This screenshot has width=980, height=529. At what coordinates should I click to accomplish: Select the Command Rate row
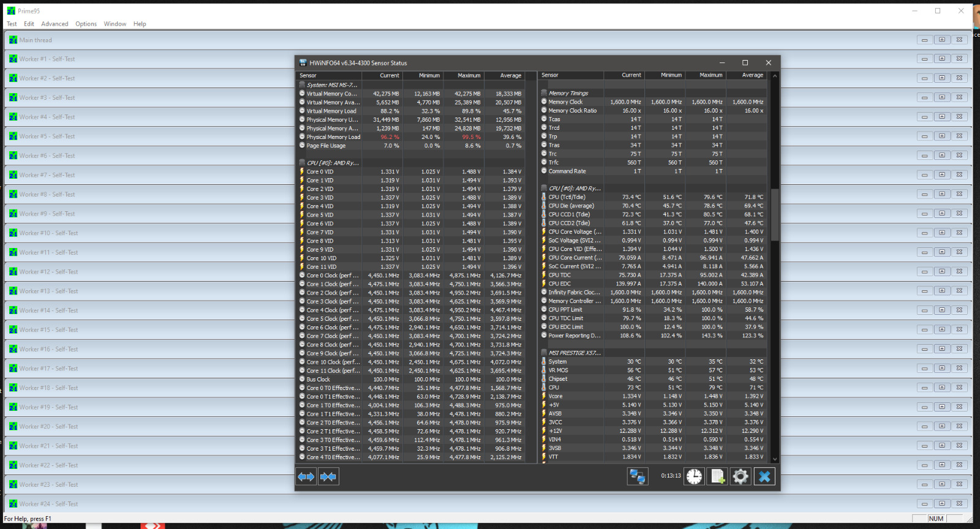tap(654, 171)
